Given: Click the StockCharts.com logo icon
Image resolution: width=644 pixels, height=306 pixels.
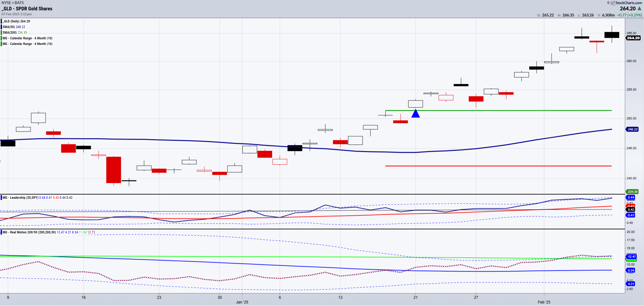Looking at the screenshot, I should point(613,3).
